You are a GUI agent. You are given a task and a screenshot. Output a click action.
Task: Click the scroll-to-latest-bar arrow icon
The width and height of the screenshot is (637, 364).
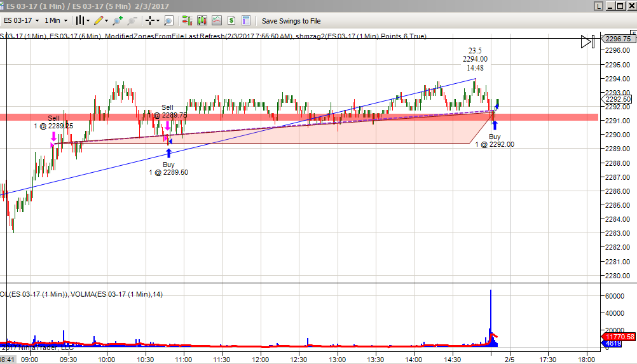(x=588, y=41)
